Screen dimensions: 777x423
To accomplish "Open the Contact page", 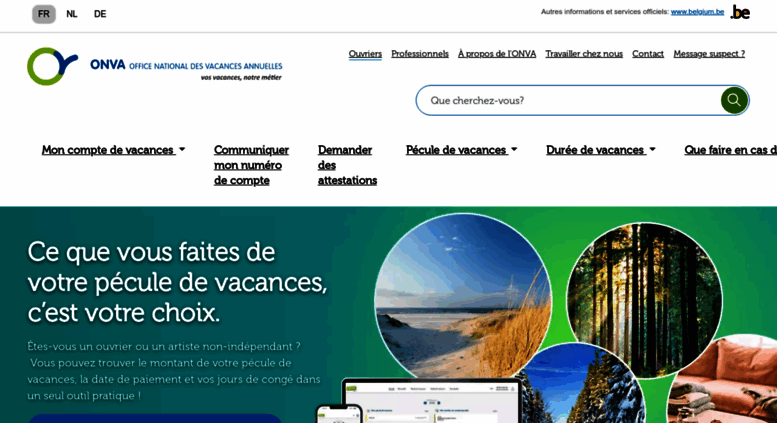I will (x=648, y=54).
